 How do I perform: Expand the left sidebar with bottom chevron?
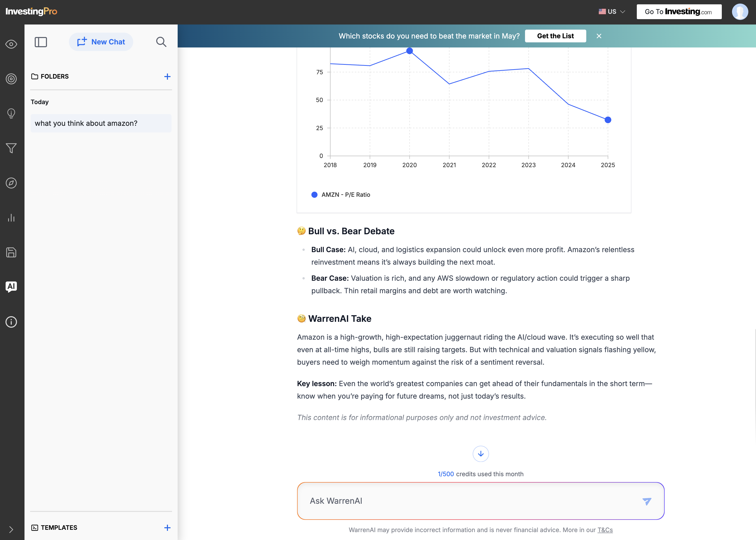11,529
